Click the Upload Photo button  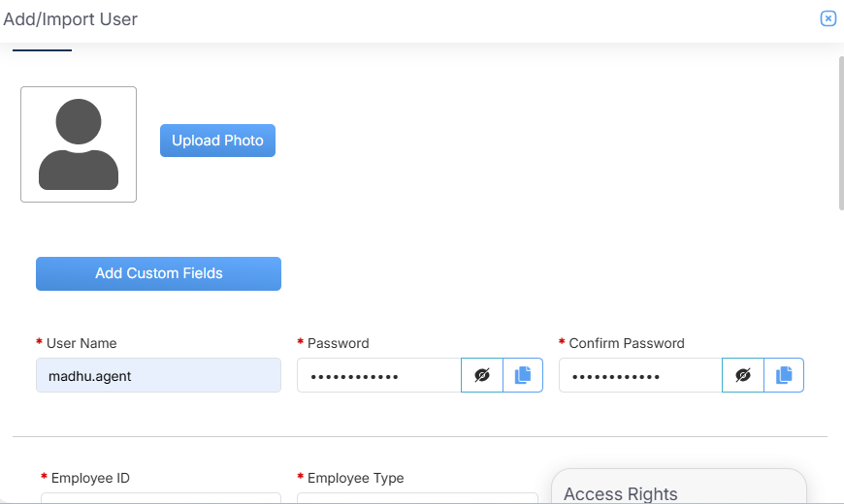tap(217, 141)
